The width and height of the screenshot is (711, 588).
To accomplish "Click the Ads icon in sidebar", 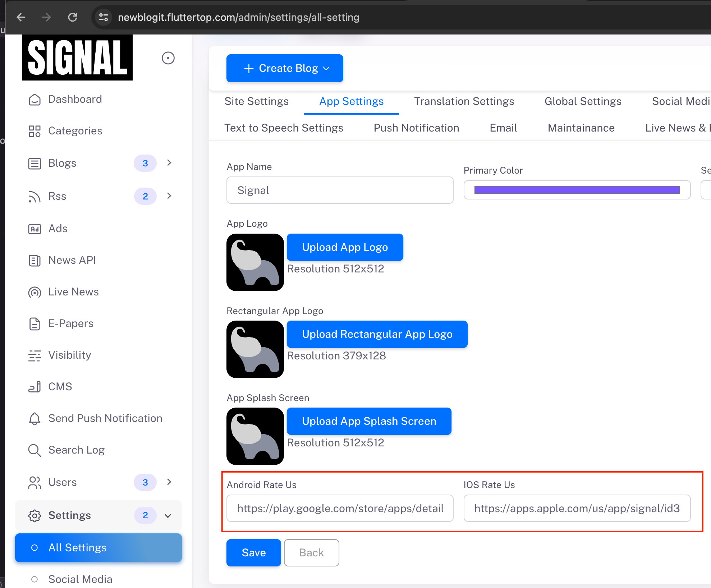I will coord(35,229).
